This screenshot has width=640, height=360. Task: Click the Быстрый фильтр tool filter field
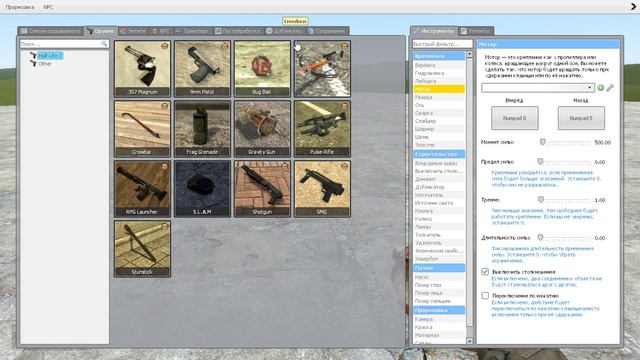click(x=442, y=44)
